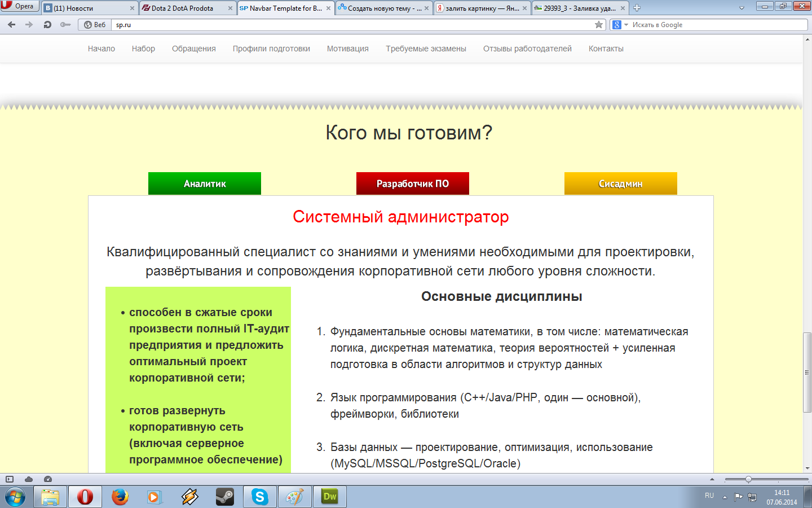Screen dimensions: 812x508
Task: Toggle the RU language indicator
Action: 709,496
